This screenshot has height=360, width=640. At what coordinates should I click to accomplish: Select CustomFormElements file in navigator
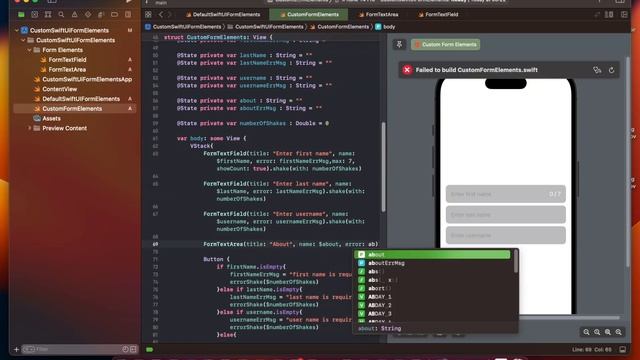[75, 109]
